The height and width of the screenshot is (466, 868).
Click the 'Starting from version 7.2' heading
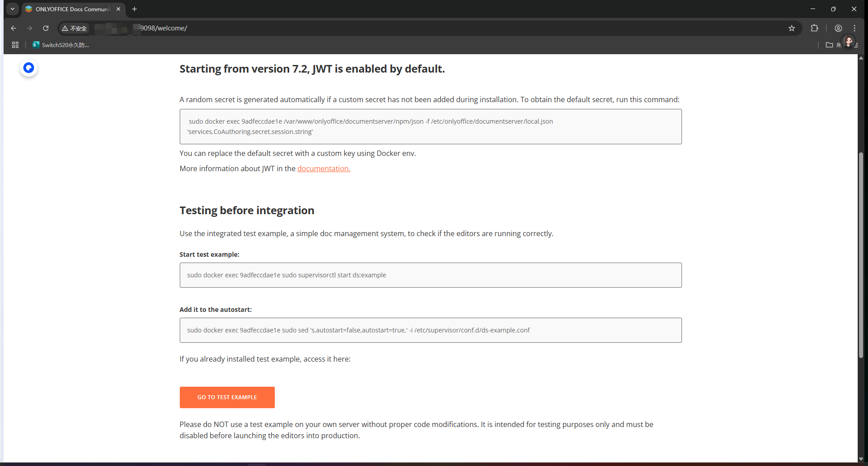(x=312, y=69)
